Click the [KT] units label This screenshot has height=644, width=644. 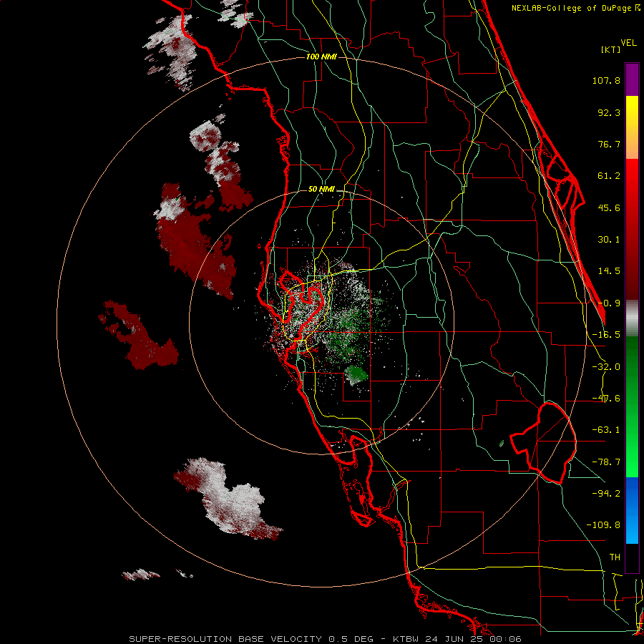(610, 49)
